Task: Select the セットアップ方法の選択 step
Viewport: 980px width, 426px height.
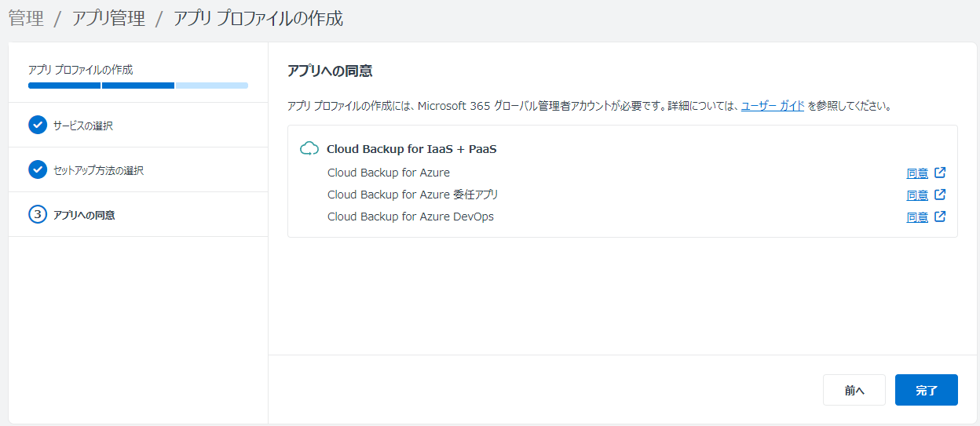Action: [x=138, y=169]
